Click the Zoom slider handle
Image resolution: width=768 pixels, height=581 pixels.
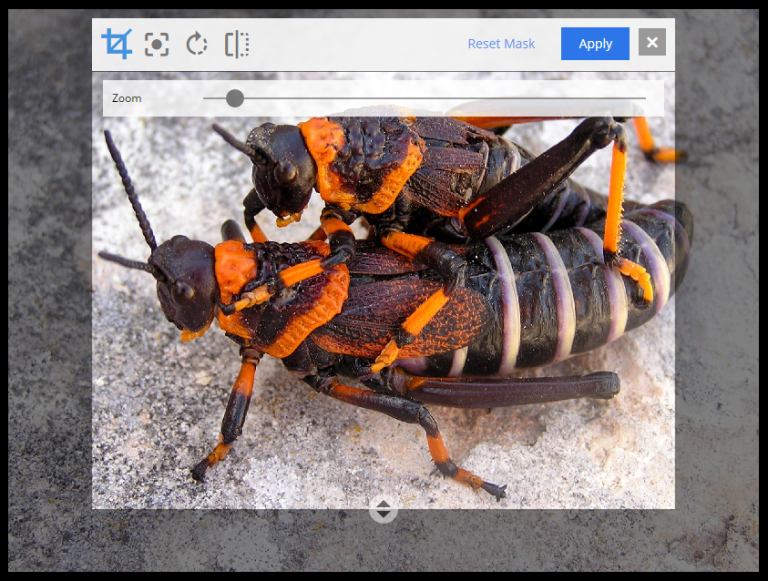(x=235, y=98)
